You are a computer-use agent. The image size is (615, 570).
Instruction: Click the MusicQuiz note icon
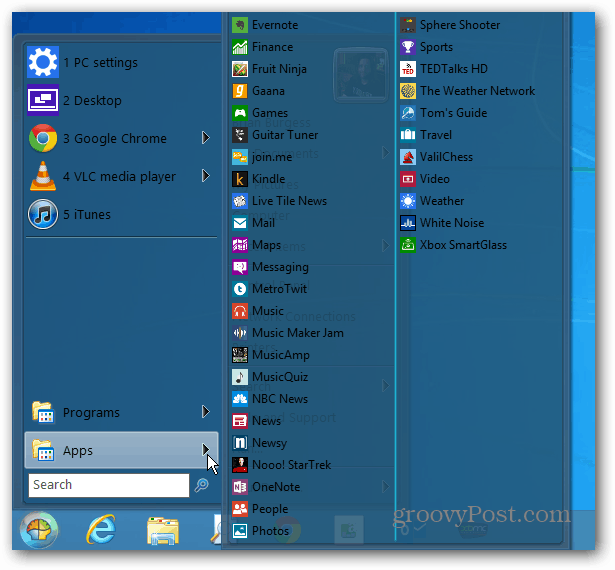point(240,377)
